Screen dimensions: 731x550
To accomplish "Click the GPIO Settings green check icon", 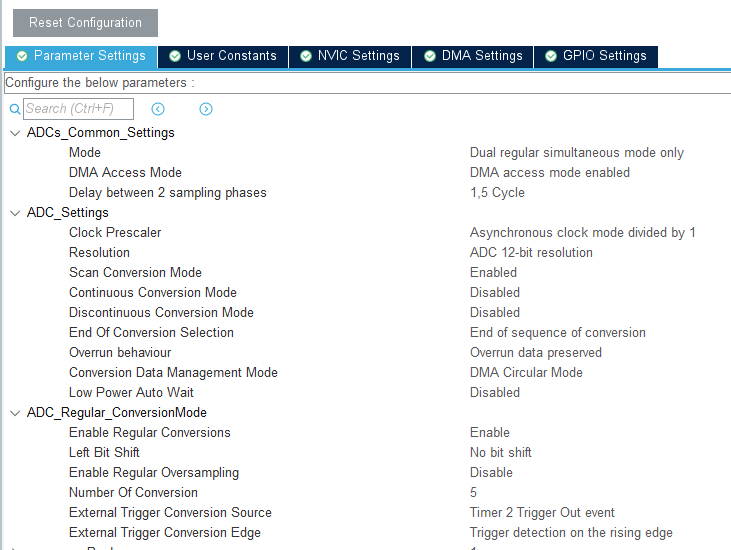I will 551,56.
